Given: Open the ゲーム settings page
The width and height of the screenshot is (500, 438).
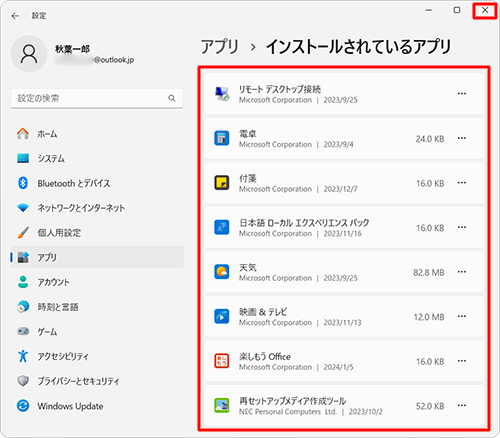Looking at the screenshot, I should click(97, 331).
